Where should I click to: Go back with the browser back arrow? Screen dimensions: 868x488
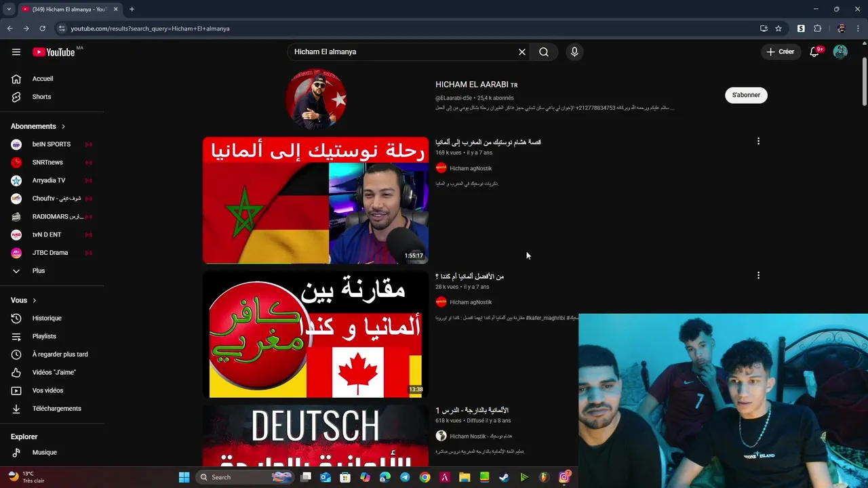[9, 28]
